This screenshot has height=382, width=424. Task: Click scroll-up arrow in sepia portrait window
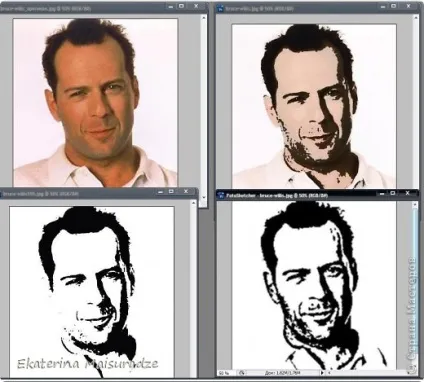point(415,17)
